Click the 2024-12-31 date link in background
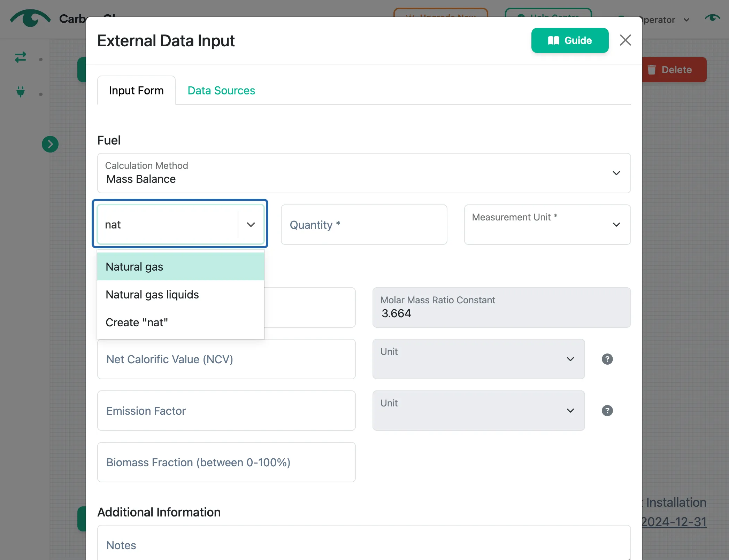Screen dimensions: 729x560 pyautogui.click(x=674, y=522)
